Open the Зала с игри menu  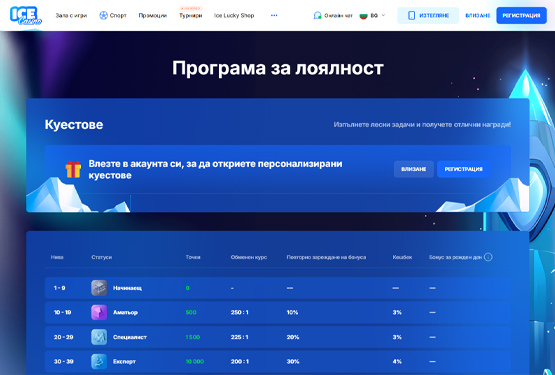[71, 16]
